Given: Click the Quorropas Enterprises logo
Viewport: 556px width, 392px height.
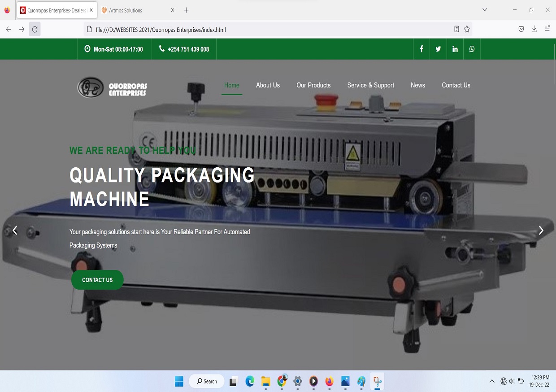Looking at the screenshot, I should [113, 87].
